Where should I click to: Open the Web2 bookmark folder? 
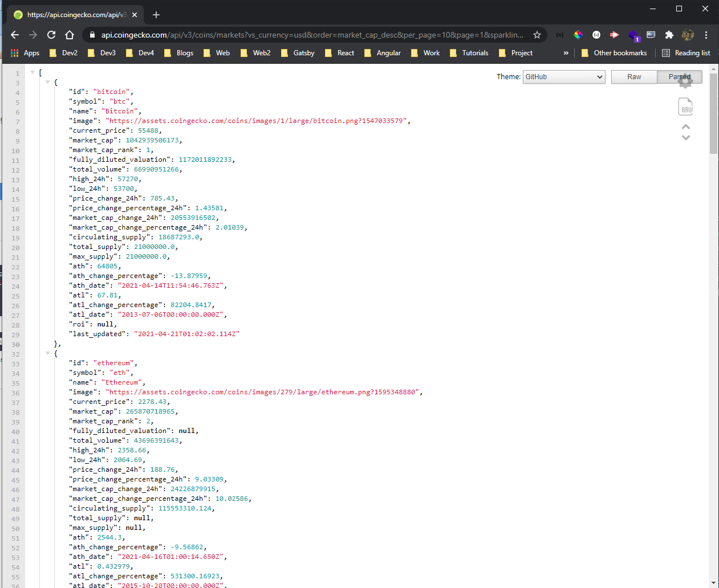point(255,53)
